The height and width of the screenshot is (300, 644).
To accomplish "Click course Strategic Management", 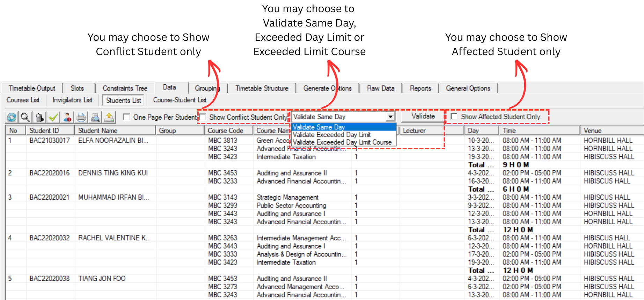I will tap(287, 197).
